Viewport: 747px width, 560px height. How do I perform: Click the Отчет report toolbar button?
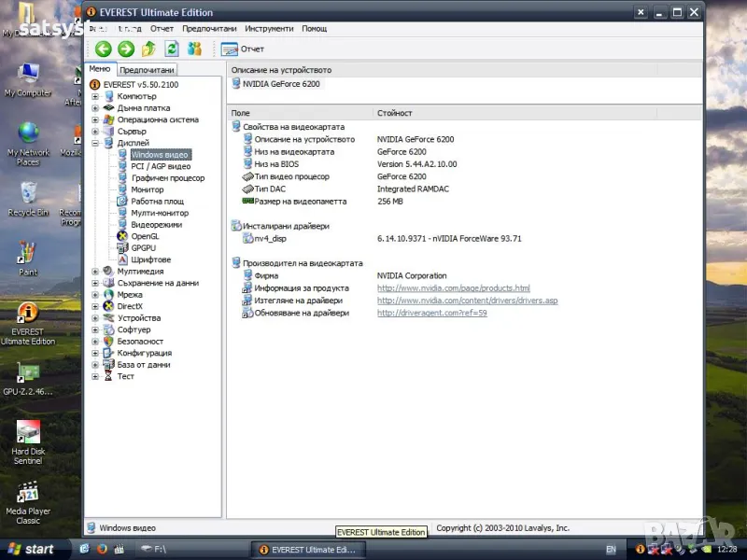tap(243, 49)
